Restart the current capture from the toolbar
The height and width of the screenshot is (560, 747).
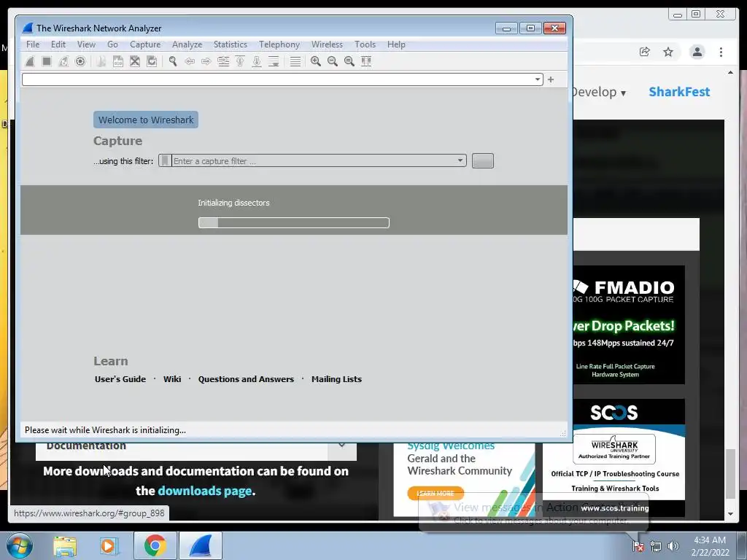coord(63,61)
